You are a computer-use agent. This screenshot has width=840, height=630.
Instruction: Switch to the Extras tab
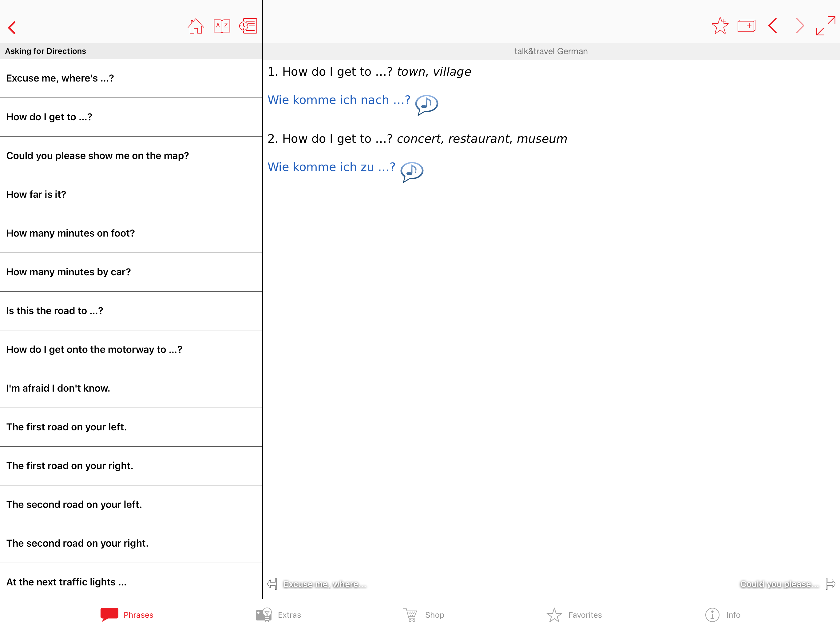(278, 614)
